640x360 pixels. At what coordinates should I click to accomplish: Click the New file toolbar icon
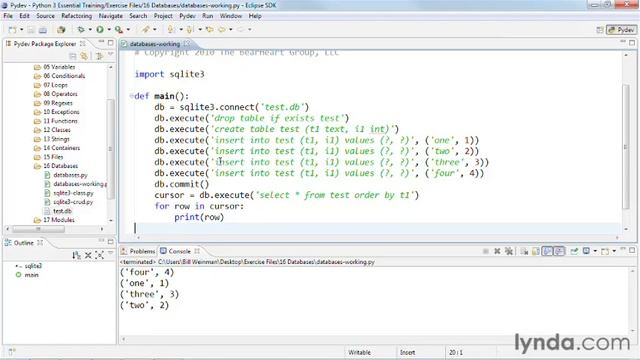[13, 29]
